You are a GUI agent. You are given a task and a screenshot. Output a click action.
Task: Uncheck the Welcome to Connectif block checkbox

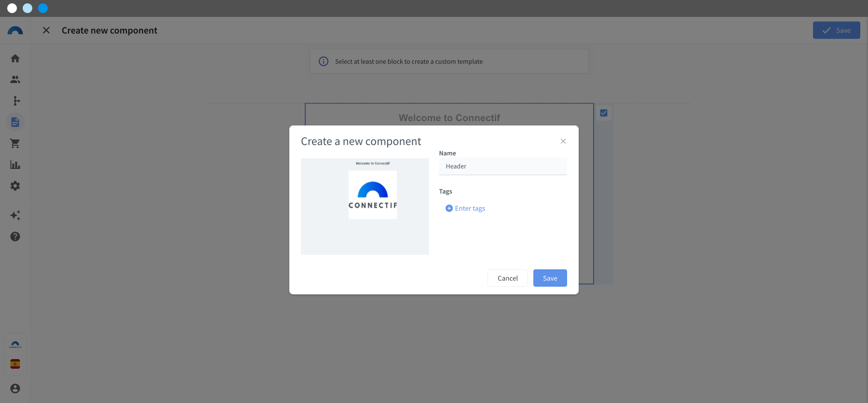[603, 113]
